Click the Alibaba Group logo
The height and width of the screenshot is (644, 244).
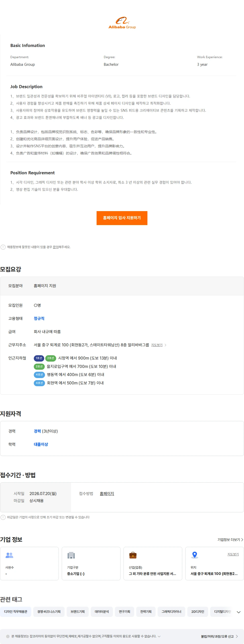(x=122, y=23)
